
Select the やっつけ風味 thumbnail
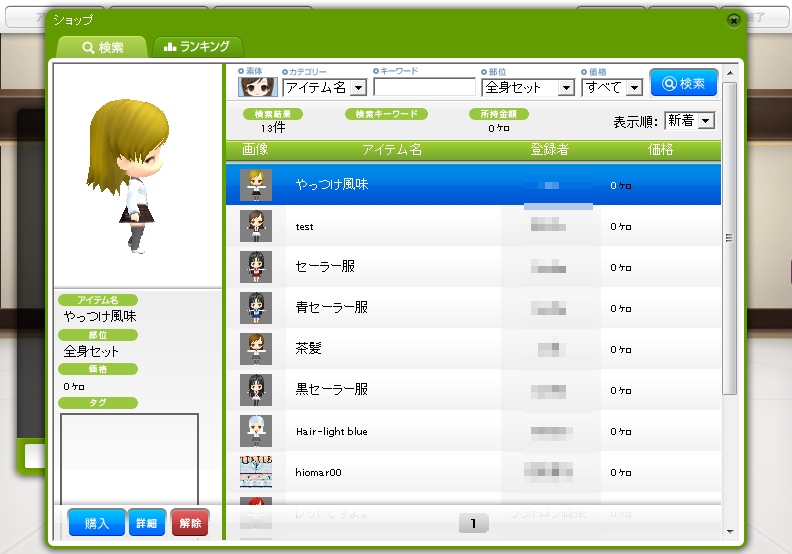(256, 185)
